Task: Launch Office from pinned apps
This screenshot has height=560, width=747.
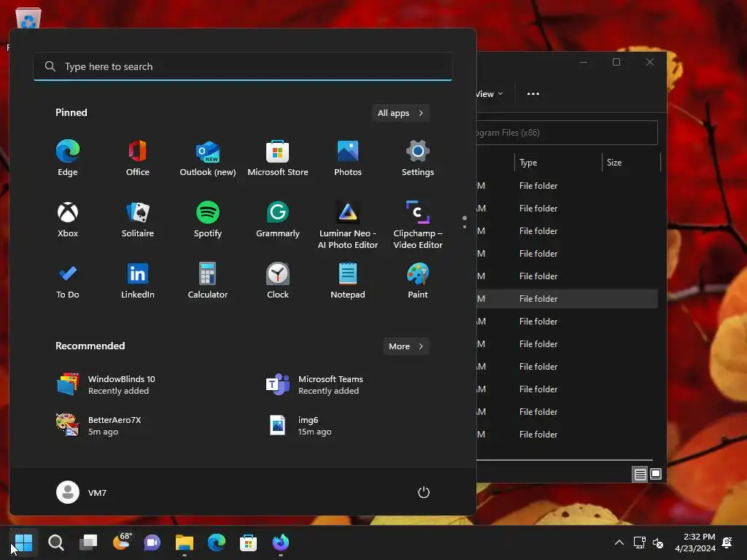Action: pos(138,158)
